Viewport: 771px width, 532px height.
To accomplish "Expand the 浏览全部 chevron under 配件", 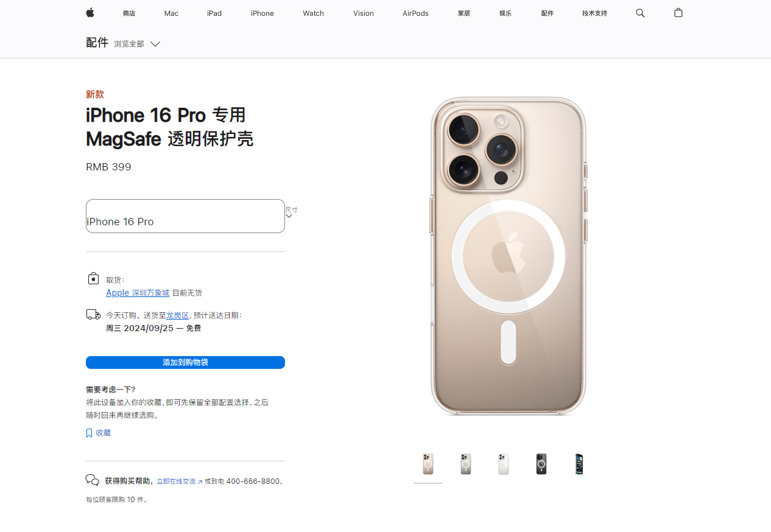I will 155,44.
